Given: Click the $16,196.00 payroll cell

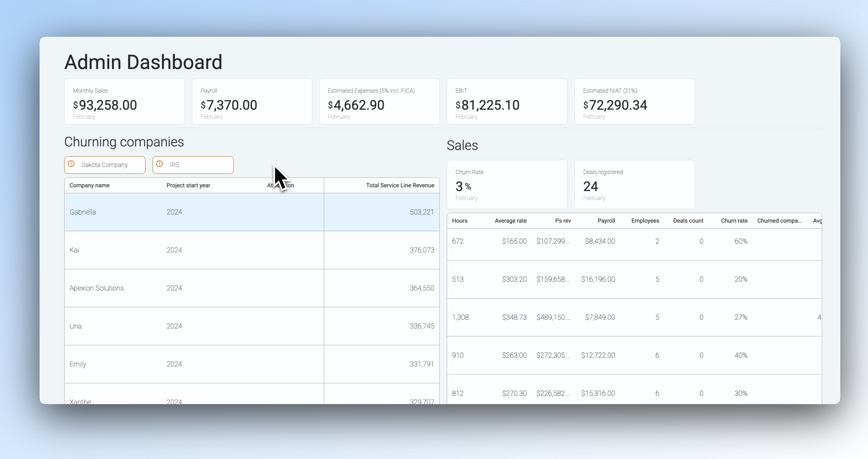Looking at the screenshot, I should click(x=598, y=280).
